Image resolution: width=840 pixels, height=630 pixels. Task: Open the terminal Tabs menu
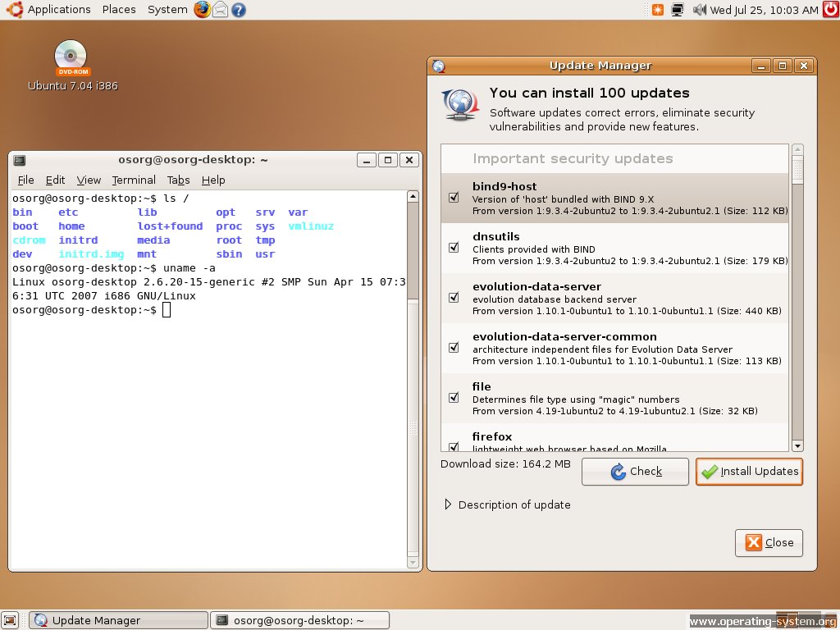(x=178, y=180)
